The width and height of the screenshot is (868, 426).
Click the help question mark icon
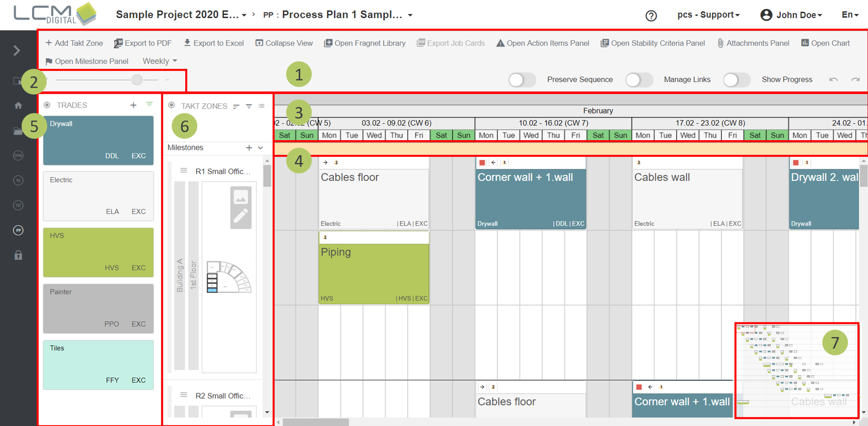651,16
